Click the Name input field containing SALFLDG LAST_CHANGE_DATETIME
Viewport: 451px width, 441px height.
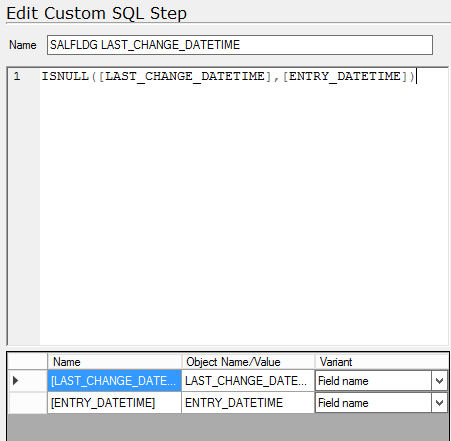pos(240,45)
